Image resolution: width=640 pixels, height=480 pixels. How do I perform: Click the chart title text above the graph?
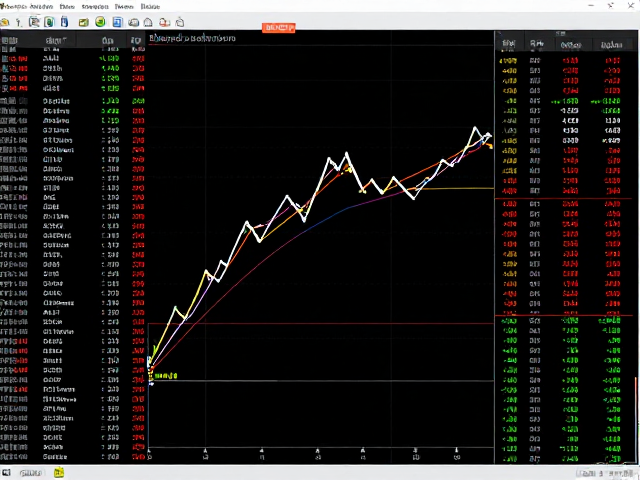pyautogui.click(x=192, y=38)
